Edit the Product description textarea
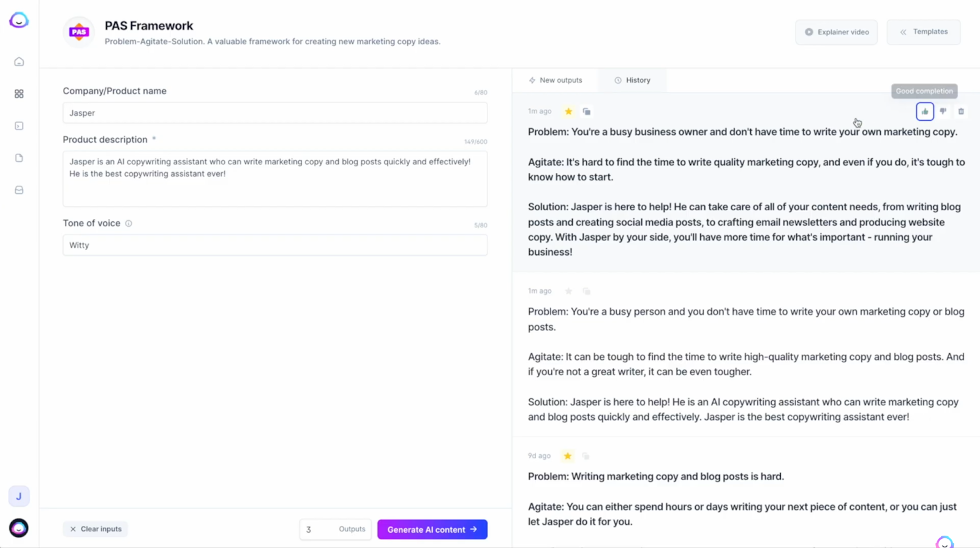Screen dimensions: 980x548 275,178
